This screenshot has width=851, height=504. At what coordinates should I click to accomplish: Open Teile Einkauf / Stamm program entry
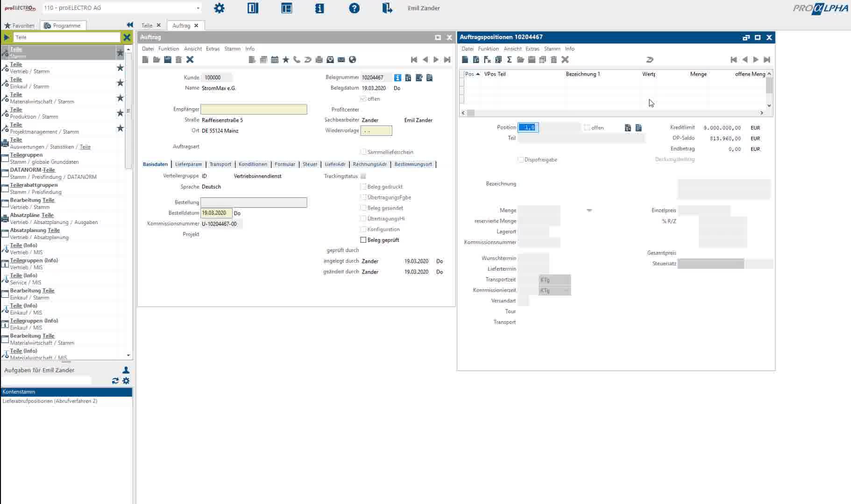click(58, 83)
